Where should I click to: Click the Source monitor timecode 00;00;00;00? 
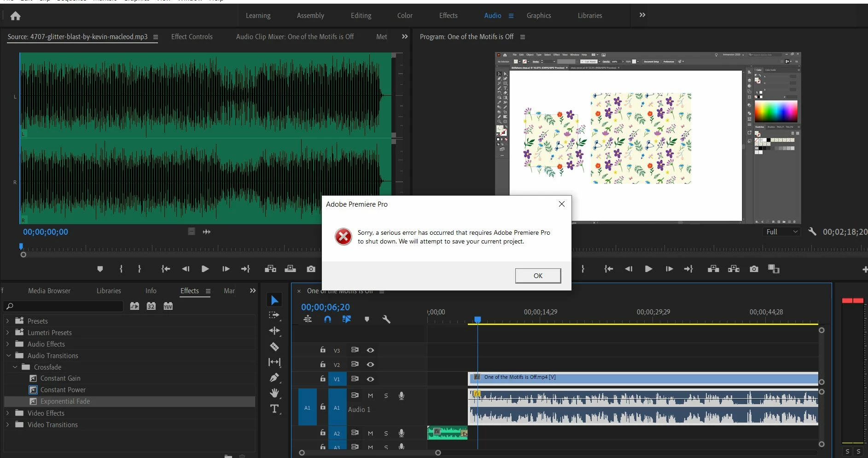pyautogui.click(x=46, y=232)
